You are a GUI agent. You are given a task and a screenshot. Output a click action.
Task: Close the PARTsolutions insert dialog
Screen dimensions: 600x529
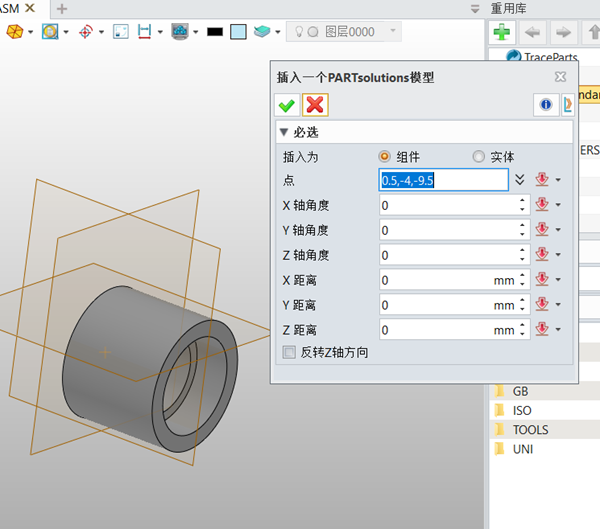point(560,77)
